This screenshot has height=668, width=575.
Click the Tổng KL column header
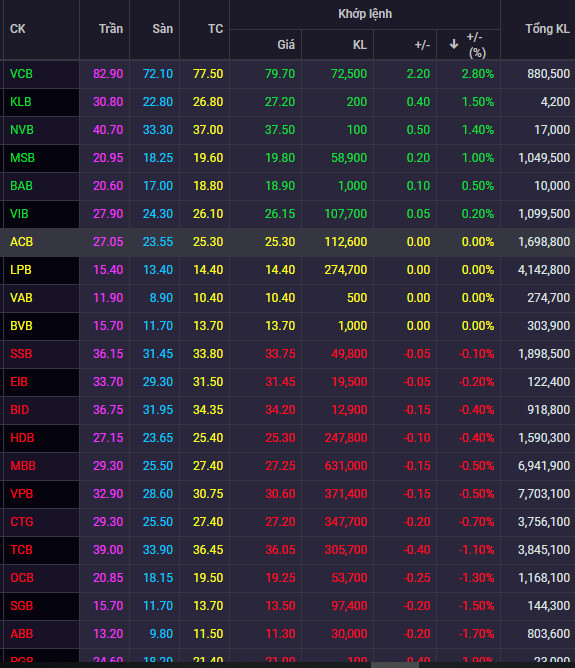(547, 29)
